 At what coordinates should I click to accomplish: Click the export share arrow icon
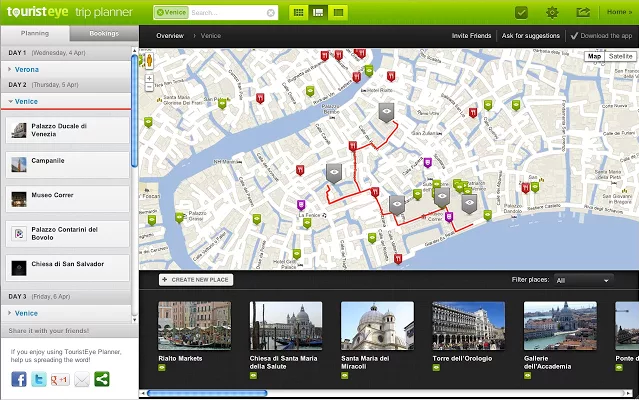pos(583,12)
